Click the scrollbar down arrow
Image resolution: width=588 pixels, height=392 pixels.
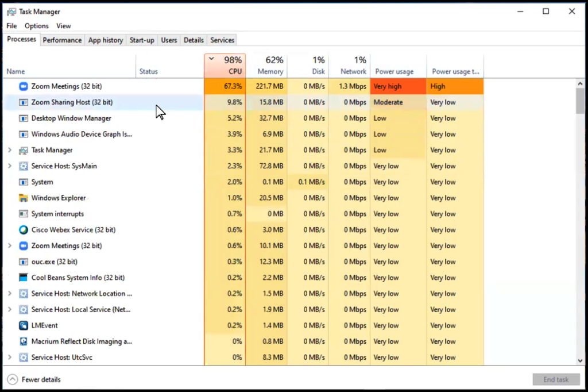pyautogui.click(x=580, y=360)
